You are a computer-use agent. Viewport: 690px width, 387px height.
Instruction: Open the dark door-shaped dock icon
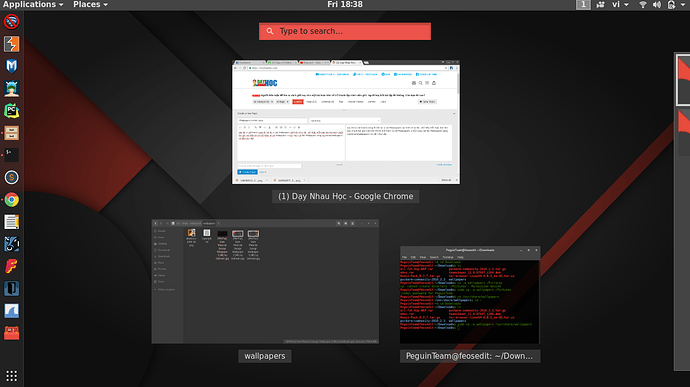11,288
